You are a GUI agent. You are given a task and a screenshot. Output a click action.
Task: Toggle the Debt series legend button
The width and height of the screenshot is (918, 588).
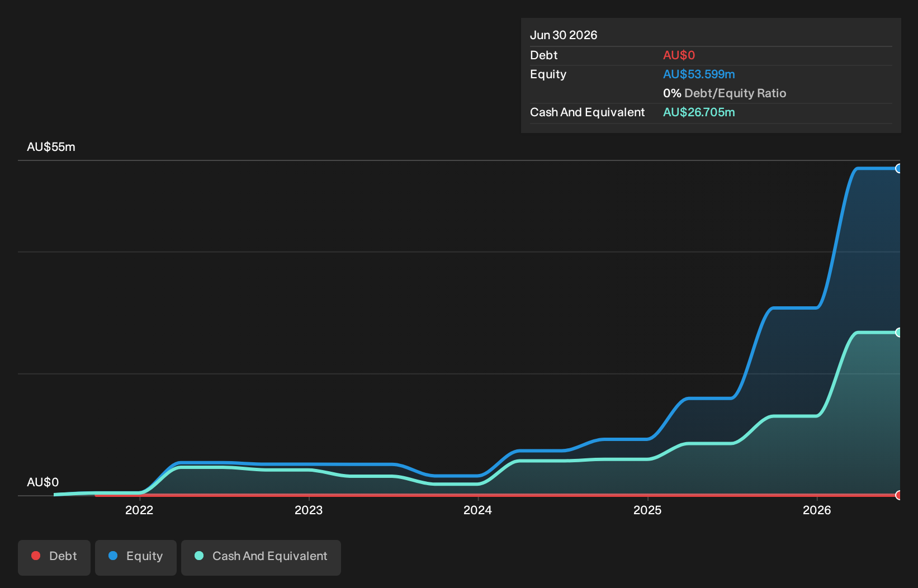54,557
